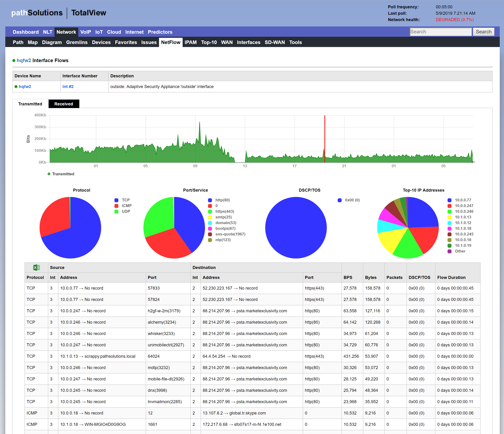The height and width of the screenshot is (434, 504).
Task: Open the Int #2 interface link
Action: tap(68, 87)
